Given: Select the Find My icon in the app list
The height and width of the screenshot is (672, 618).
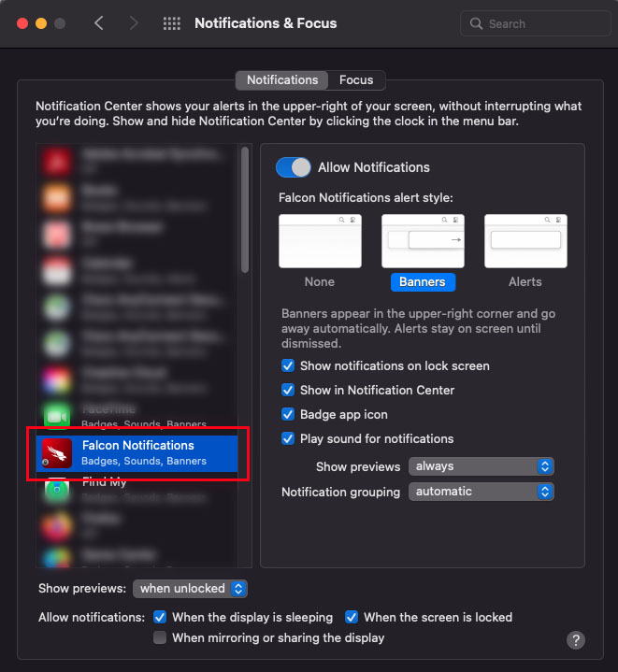Looking at the screenshot, I should (x=58, y=490).
